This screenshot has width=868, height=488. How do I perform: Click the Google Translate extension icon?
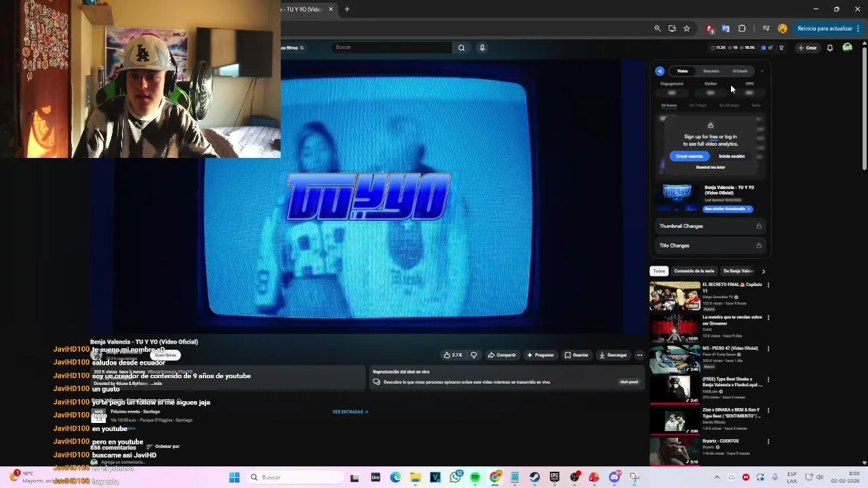[x=726, y=28]
